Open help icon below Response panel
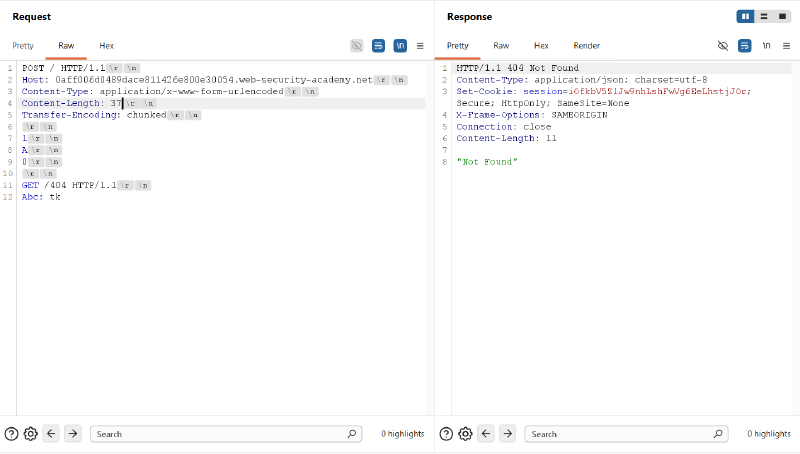The height and width of the screenshot is (454, 800). click(x=446, y=434)
